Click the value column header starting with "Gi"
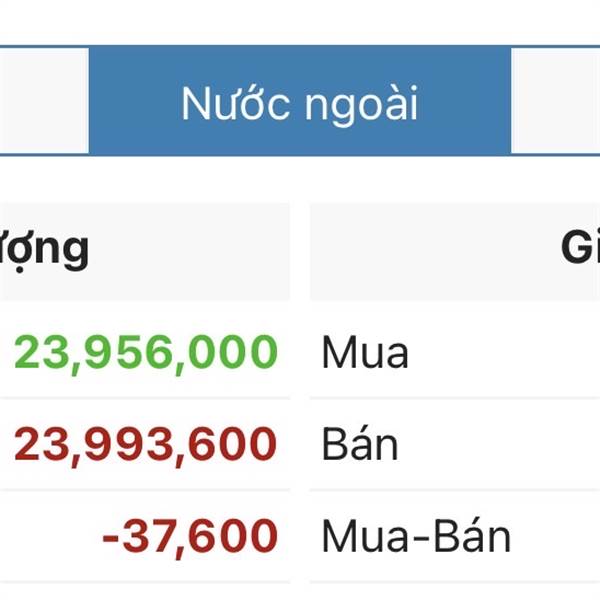The image size is (600, 600). click(x=455, y=252)
